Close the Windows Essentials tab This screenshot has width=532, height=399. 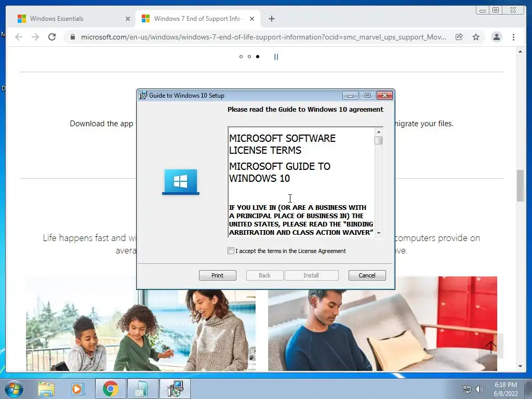point(128,19)
